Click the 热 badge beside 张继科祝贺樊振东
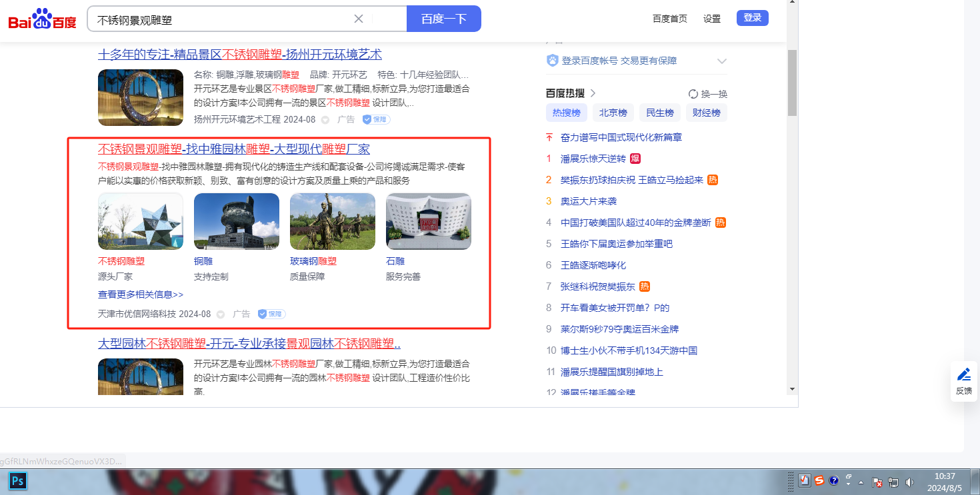 645,286
